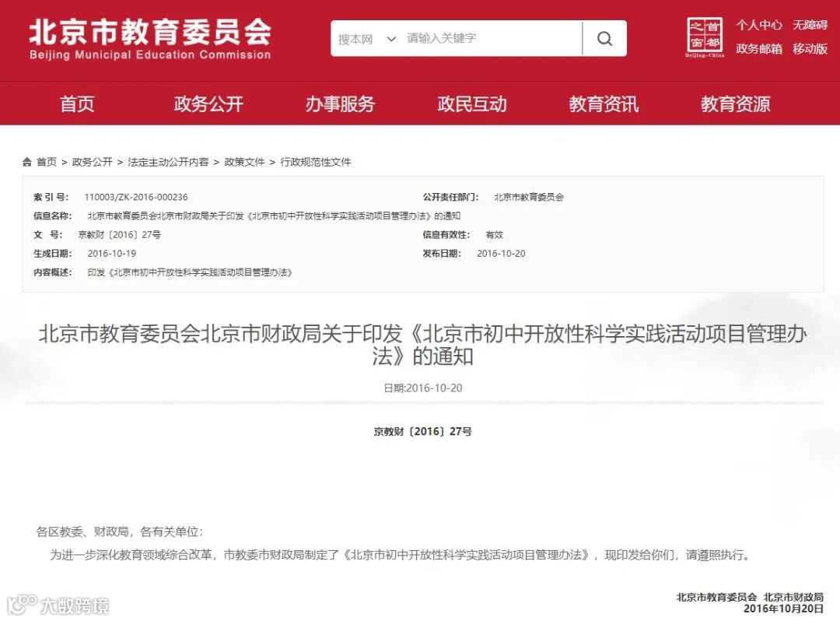Open the 办事服务 navigation tab

coord(340,104)
